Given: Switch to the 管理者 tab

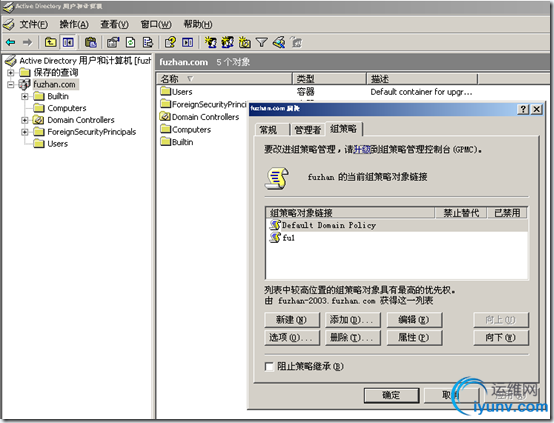Looking at the screenshot, I should coord(308,130).
